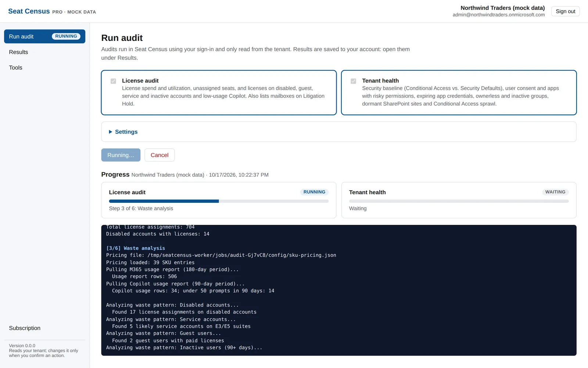This screenshot has width=588, height=368.
Task: Click the Northwind Traders tenant name in header
Action: (503, 8)
